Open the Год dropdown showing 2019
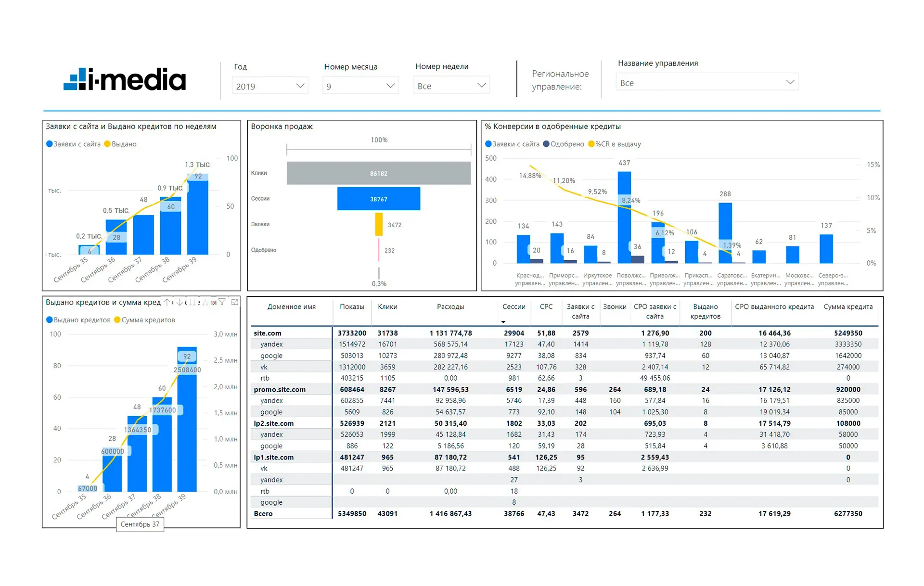 [270, 86]
